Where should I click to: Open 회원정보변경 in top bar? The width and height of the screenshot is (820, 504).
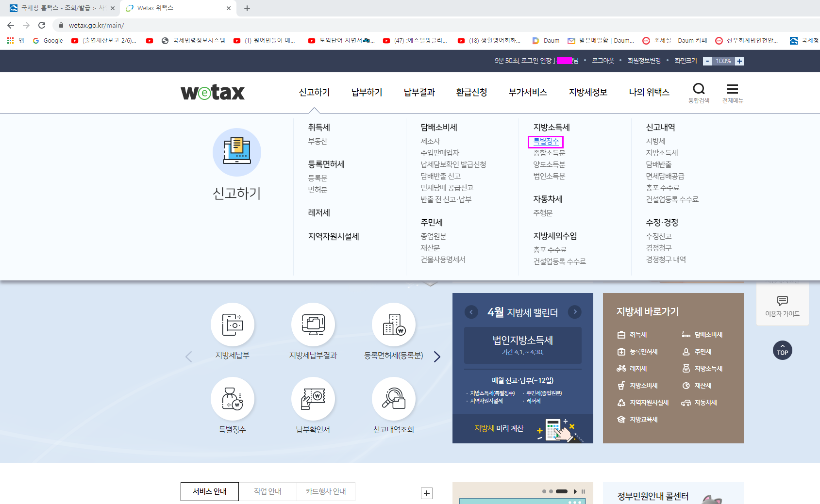[x=644, y=61]
